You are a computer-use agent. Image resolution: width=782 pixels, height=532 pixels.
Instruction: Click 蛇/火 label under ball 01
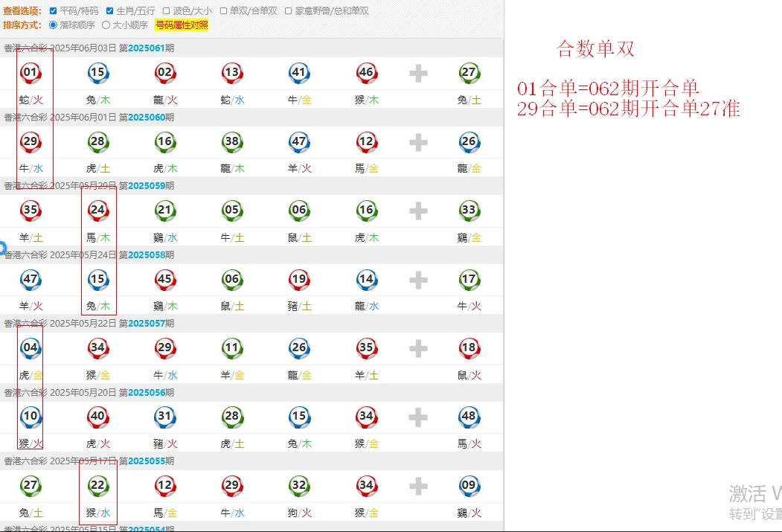coord(31,100)
